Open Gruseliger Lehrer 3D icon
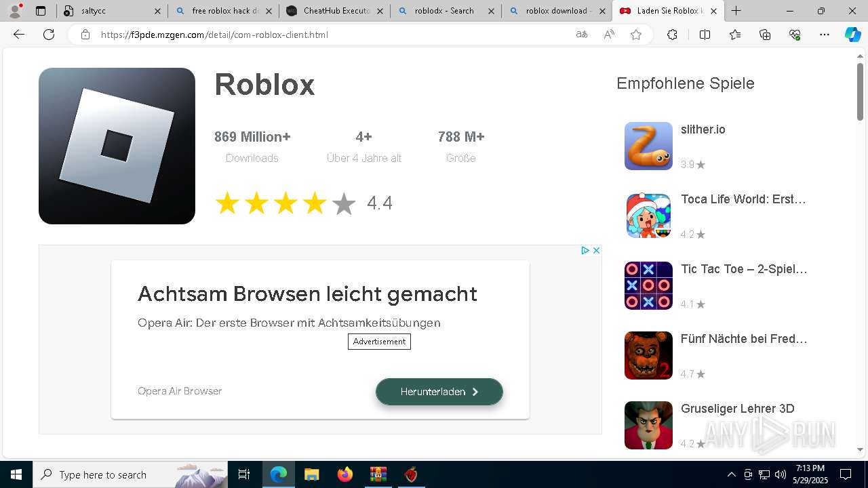This screenshot has width=868, height=488. [648, 425]
